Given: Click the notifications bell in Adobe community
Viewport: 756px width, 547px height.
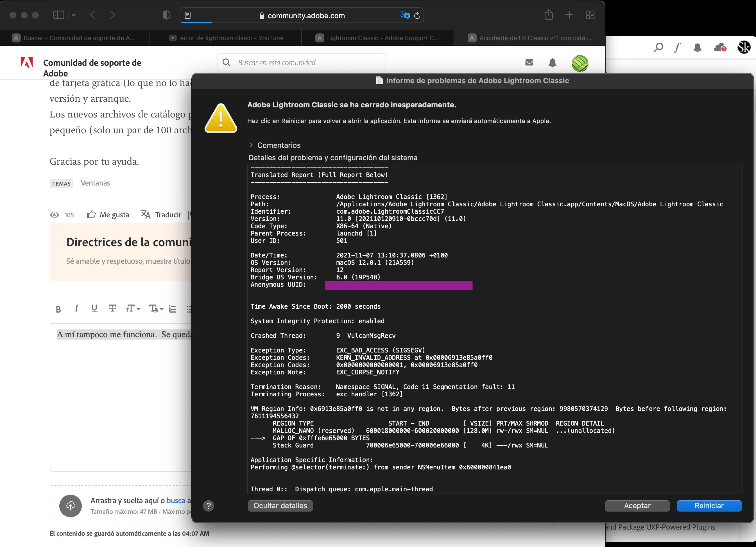Looking at the screenshot, I should point(552,63).
